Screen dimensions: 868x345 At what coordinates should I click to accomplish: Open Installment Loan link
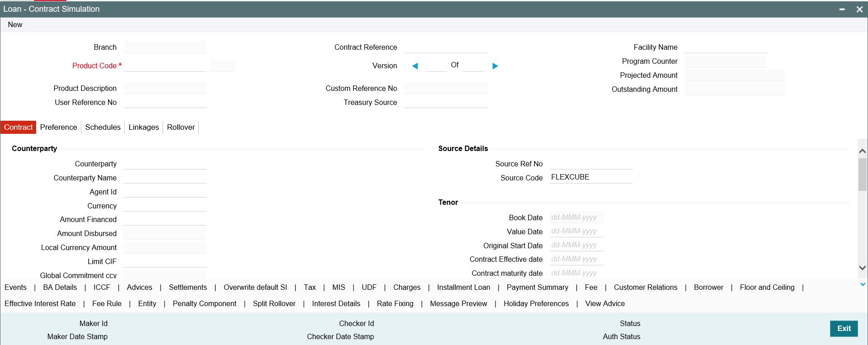(x=463, y=288)
